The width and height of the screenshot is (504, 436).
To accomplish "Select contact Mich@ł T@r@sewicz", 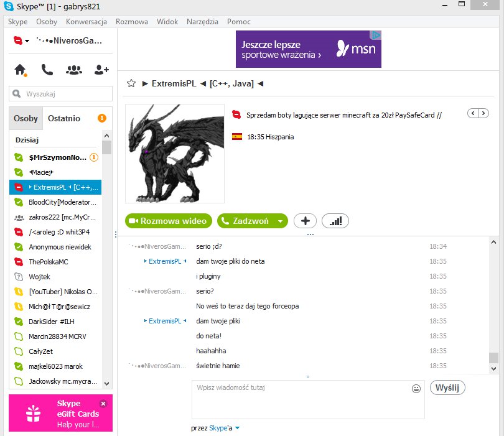I will pos(55,307).
